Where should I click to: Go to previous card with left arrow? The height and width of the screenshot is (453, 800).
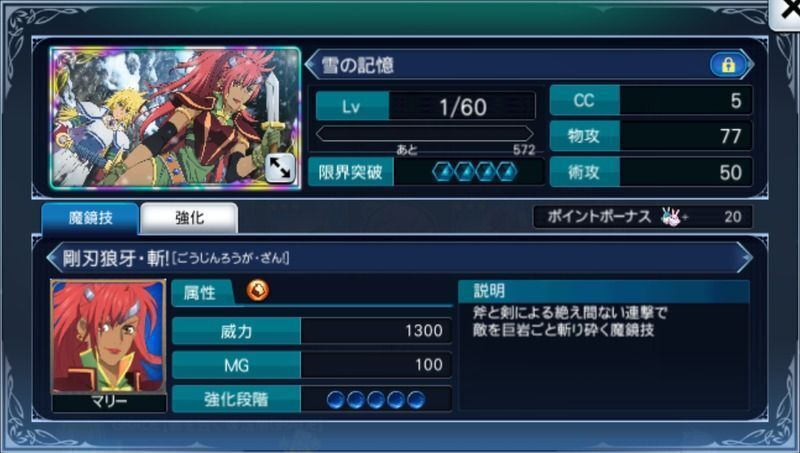click(x=311, y=65)
